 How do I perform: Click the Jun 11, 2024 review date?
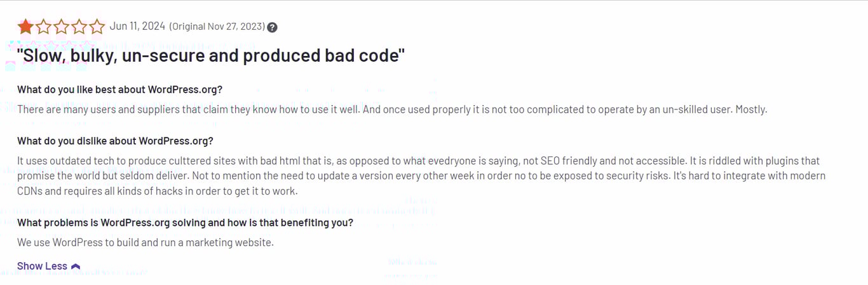(x=137, y=26)
